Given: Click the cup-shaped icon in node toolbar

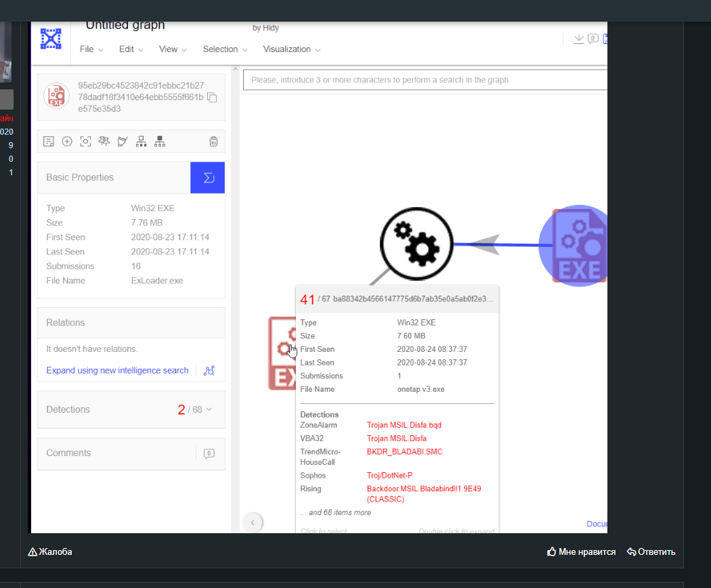Looking at the screenshot, I should click(x=123, y=141).
